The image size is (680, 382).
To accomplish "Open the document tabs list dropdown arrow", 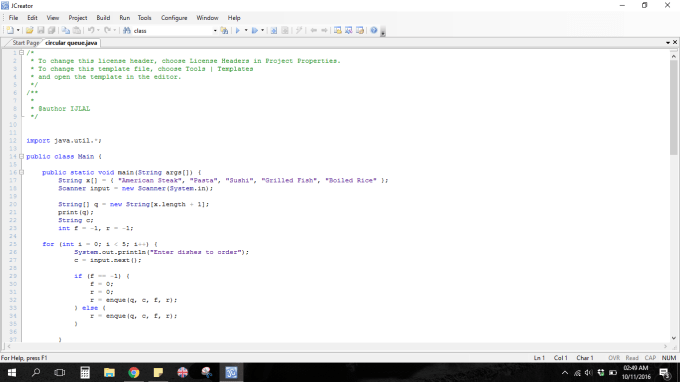I will (x=668, y=42).
